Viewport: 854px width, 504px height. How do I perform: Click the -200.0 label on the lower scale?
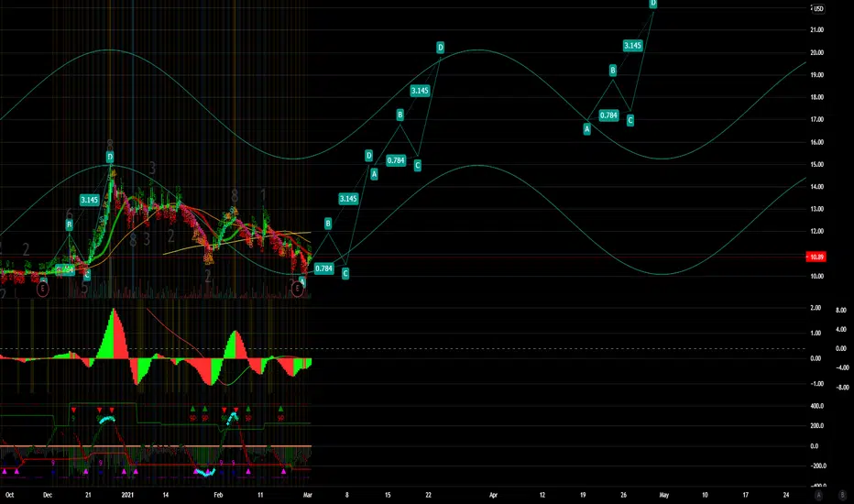(x=817, y=466)
